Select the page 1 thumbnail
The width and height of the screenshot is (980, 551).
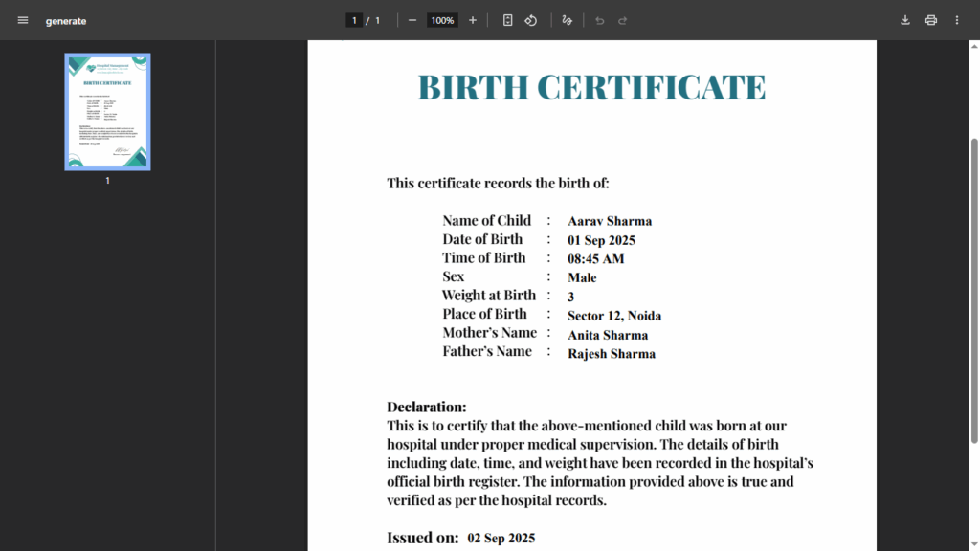click(x=107, y=112)
